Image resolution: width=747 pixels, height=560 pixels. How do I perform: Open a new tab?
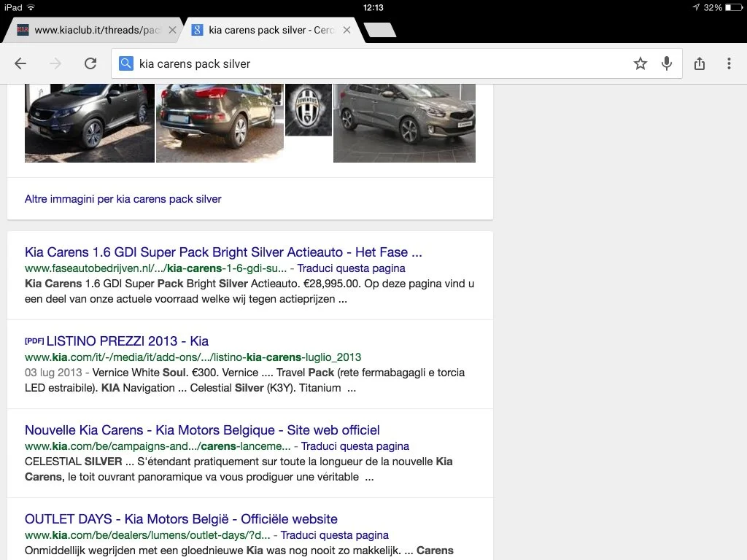coord(379,30)
